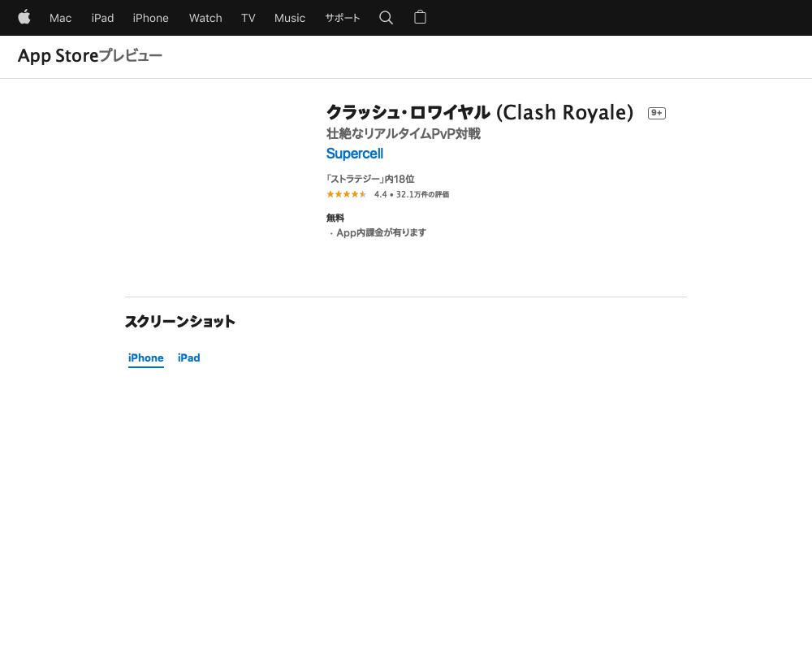Select the Mac navigation item
The image size is (812, 650).
[x=60, y=18]
